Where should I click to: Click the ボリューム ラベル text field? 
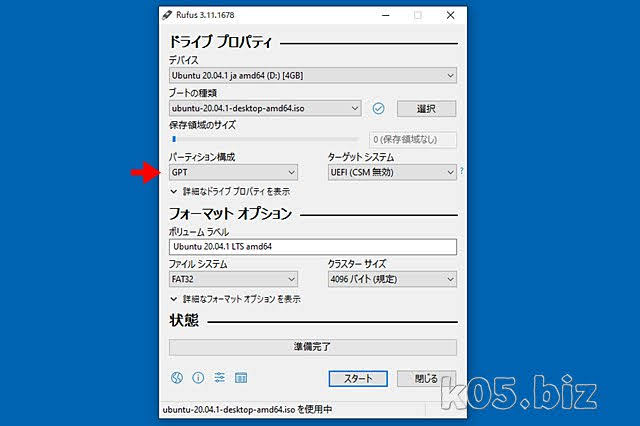[x=313, y=247]
